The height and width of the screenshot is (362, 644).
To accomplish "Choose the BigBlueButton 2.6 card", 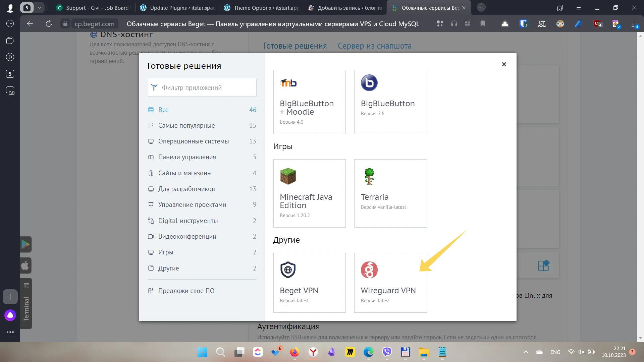I will tap(390, 102).
